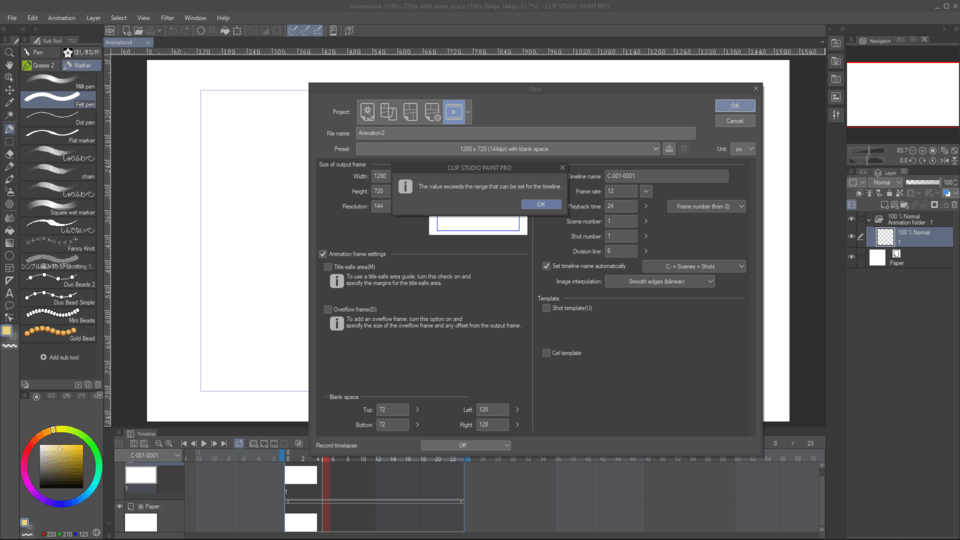Click zoom out in the Navigator panel
960x540 pixels.
coord(913,151)
